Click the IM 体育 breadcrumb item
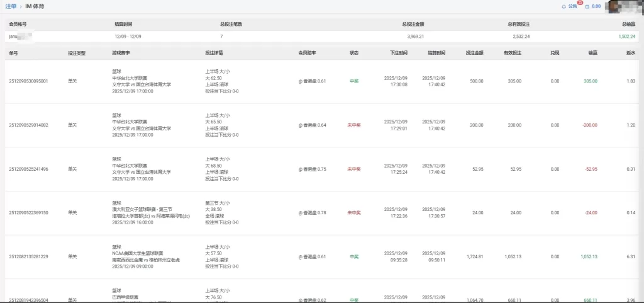 tap(35, 6)
